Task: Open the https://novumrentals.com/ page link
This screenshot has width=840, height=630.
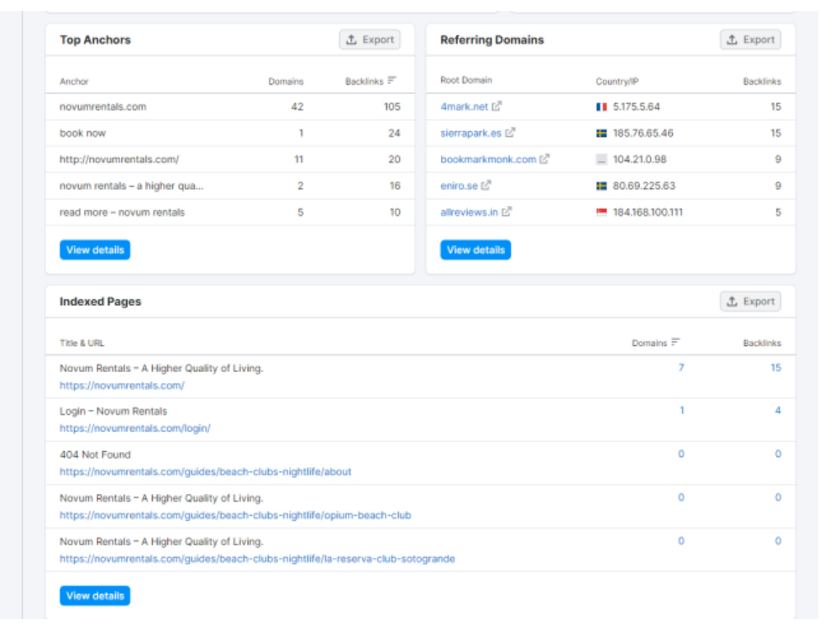Action: (x=122, y=386)
